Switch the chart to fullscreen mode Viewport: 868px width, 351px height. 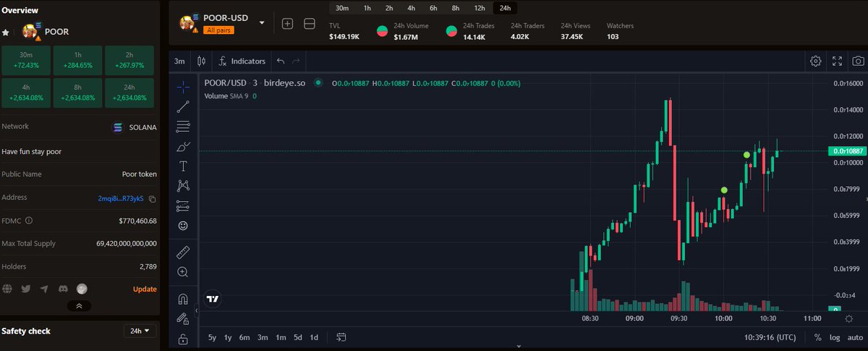coord(838,62)
